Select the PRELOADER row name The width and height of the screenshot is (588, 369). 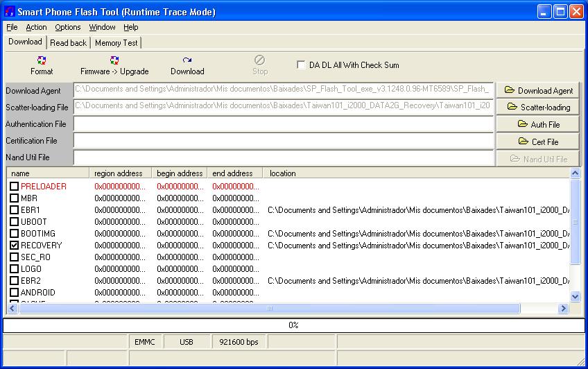(x=44, y=187)
